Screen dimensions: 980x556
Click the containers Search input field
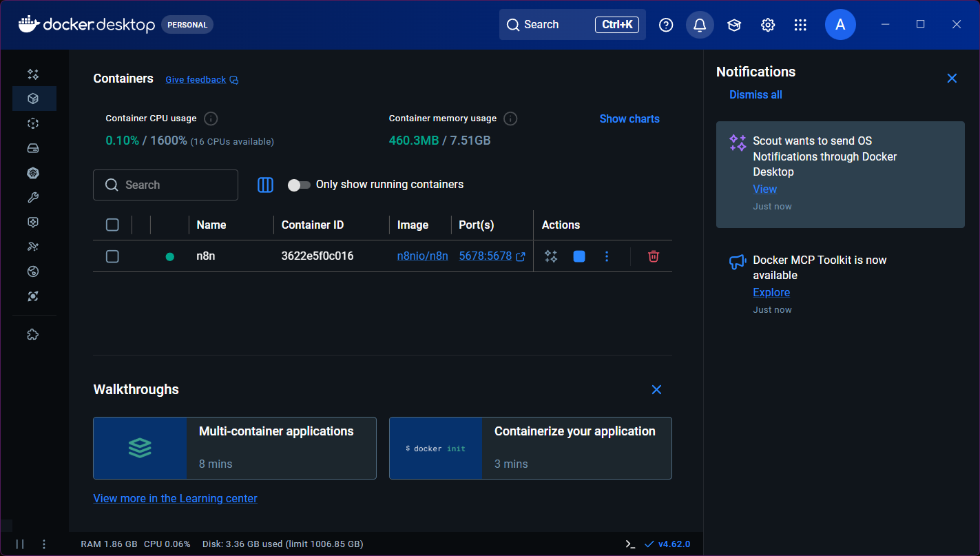pos(165,185)
